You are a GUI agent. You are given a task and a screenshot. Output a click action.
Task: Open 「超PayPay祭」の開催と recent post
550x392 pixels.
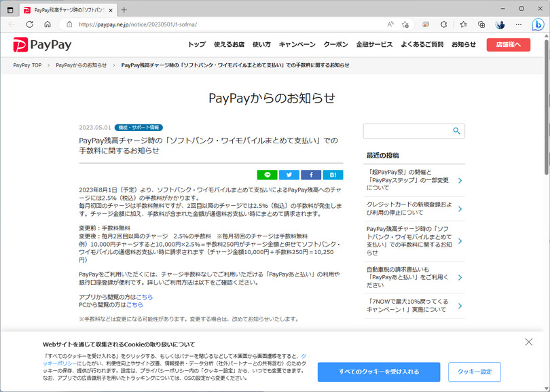click(x=407, y=180)
